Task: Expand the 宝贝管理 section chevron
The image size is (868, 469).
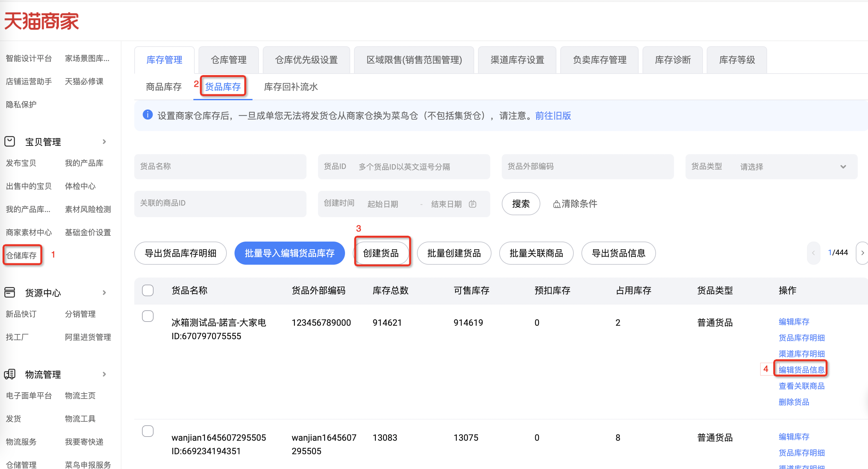Action: point(104,142)
